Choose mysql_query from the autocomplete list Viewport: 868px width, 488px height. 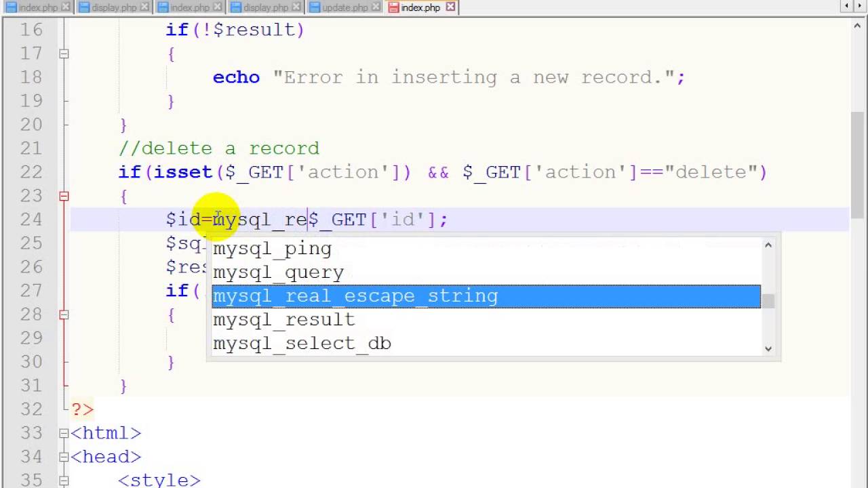[x=486, y=272]
